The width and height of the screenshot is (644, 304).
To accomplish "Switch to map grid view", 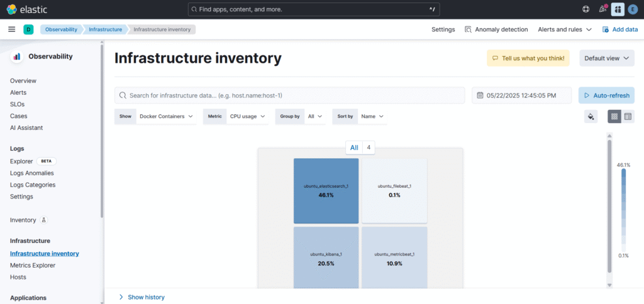I will click(x=614, y=117).
